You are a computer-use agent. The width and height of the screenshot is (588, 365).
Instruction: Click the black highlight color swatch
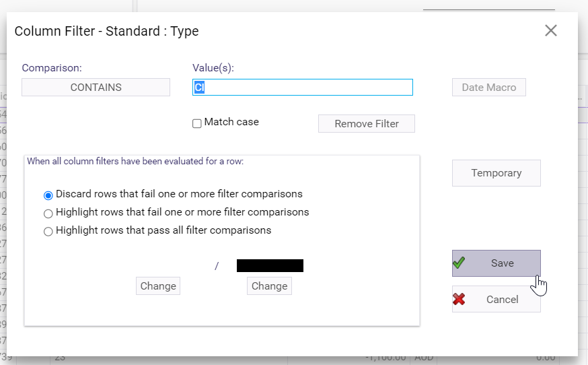coord(270,265)
